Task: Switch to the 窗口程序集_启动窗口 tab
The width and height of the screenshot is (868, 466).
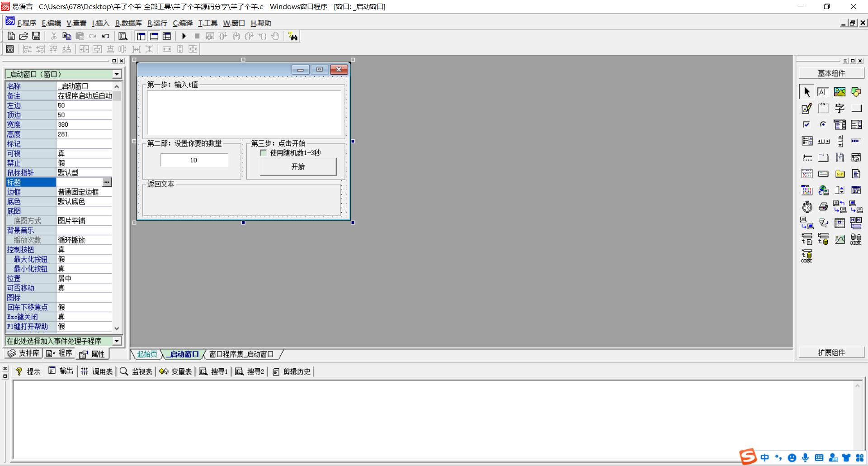Action: [x=241, y=354]
